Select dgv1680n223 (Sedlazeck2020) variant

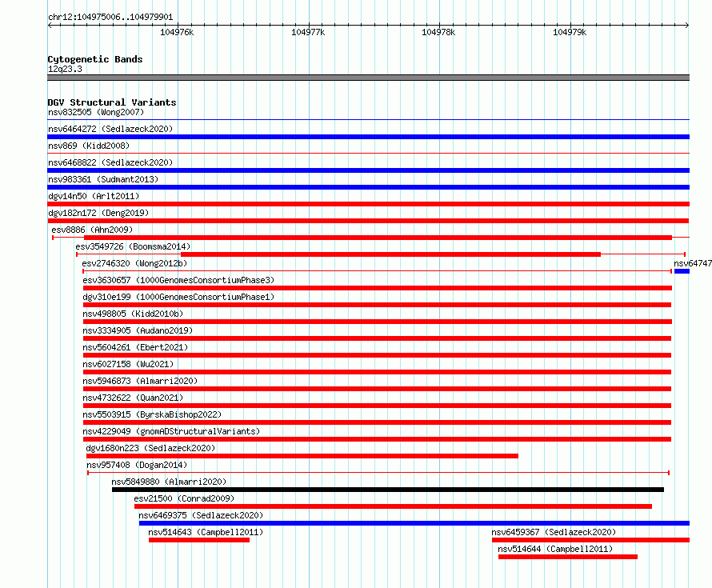coord(150,448)
